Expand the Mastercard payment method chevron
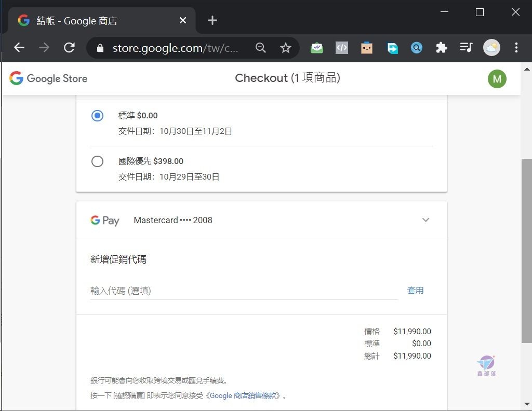The width and height of the screenshot is (532, 411). [x=426, y=220]
